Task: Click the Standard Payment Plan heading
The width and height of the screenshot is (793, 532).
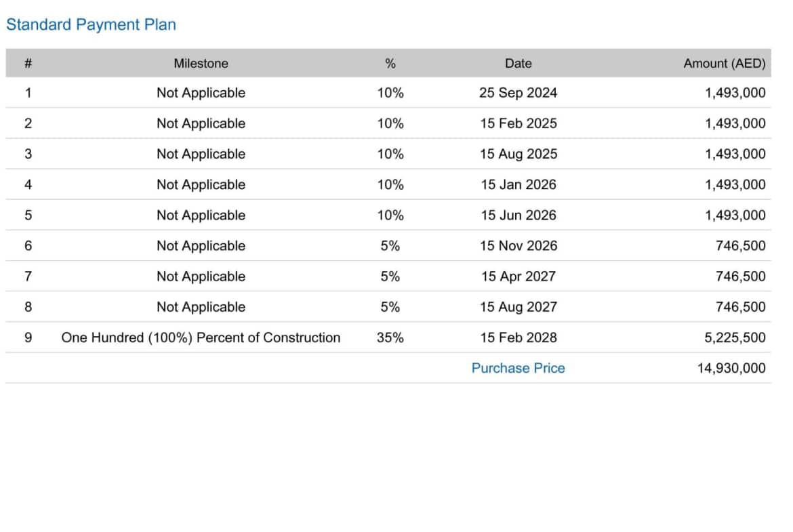Action: pyautogui.click(x=91, y=25)
